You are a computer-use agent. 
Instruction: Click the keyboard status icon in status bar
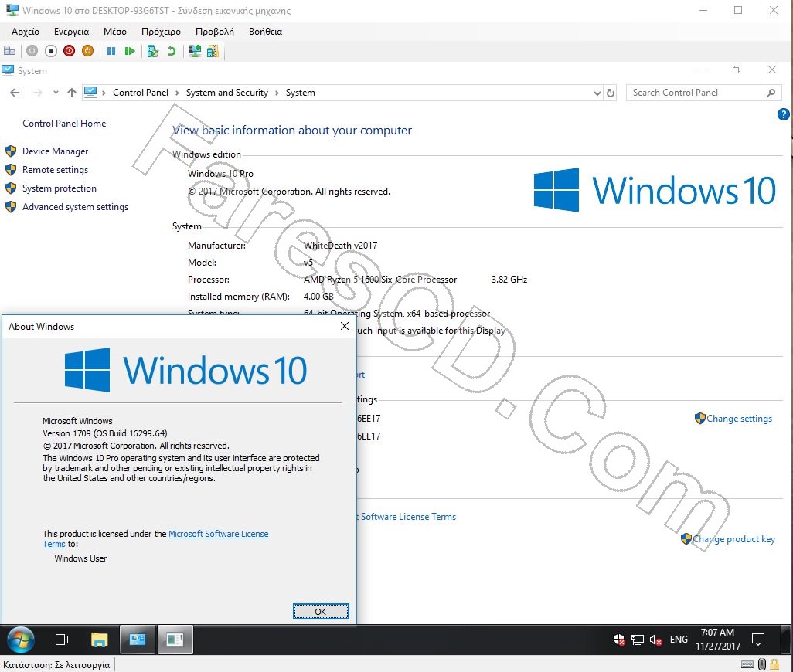tap(747, 664)
